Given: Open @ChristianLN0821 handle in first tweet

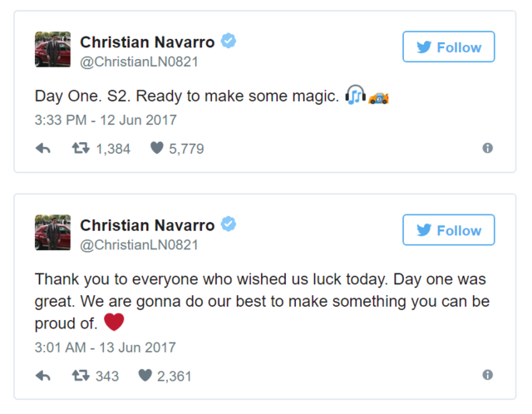Looking at the screenshot, I should 139,62.
